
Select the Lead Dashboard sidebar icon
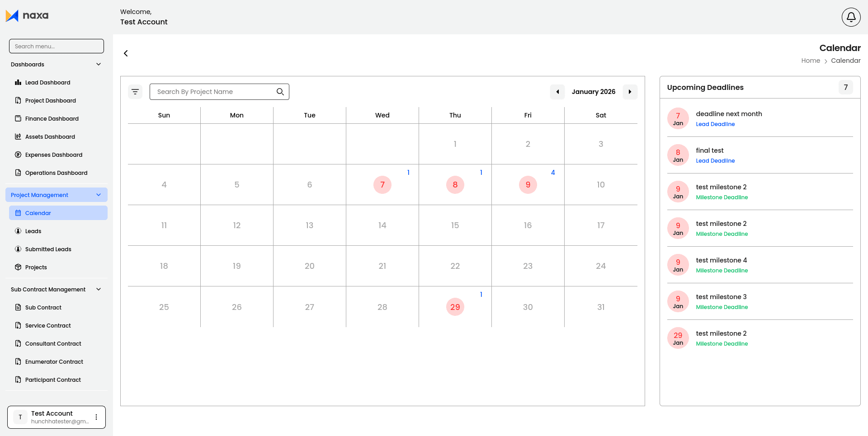(x=18, y=82)
